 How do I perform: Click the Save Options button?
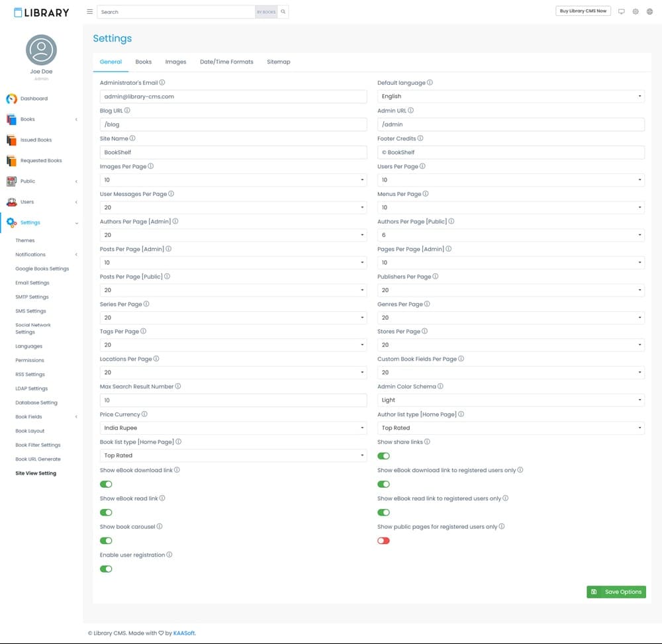click(616, 592)
